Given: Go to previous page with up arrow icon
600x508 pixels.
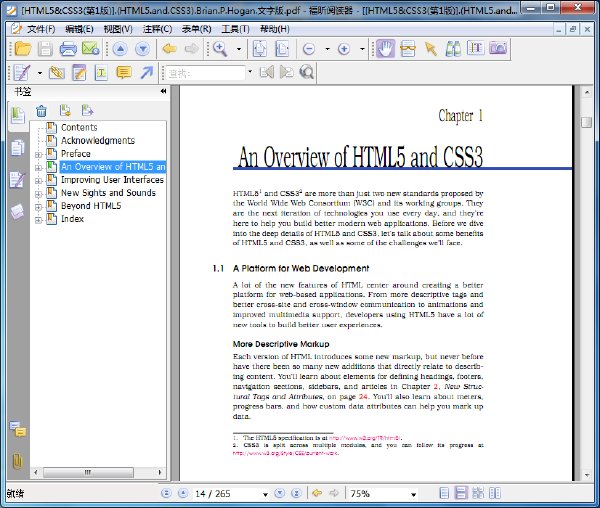Looking at the screenshot, I should 120,49.
